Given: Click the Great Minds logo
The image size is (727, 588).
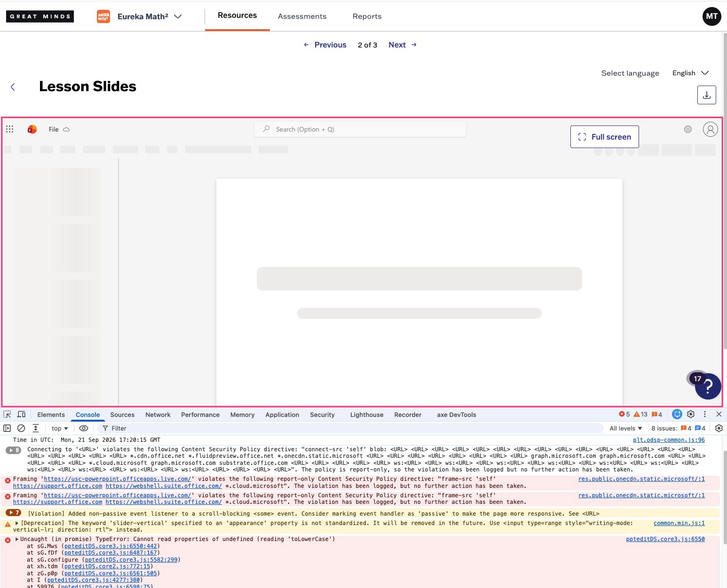Looking at the screenshot, I should pyautogui.click(x=40, y=16).
